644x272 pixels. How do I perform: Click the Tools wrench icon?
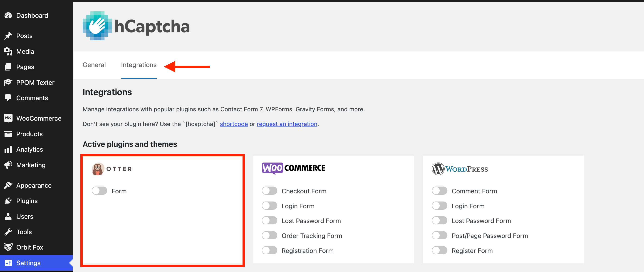pyautogui.click(x=8, y=232)
